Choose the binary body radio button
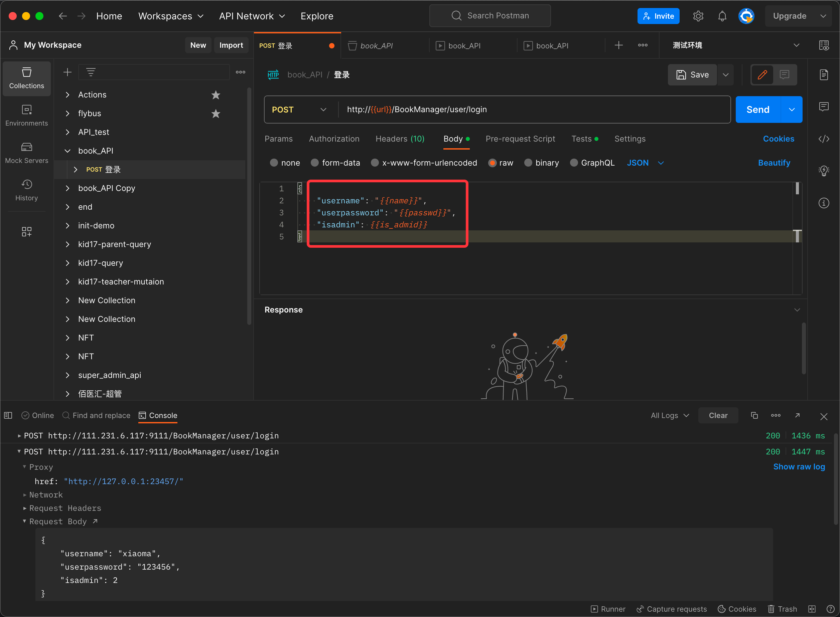The width and height of the screenshot is (840, 617). tap(528, 163)
